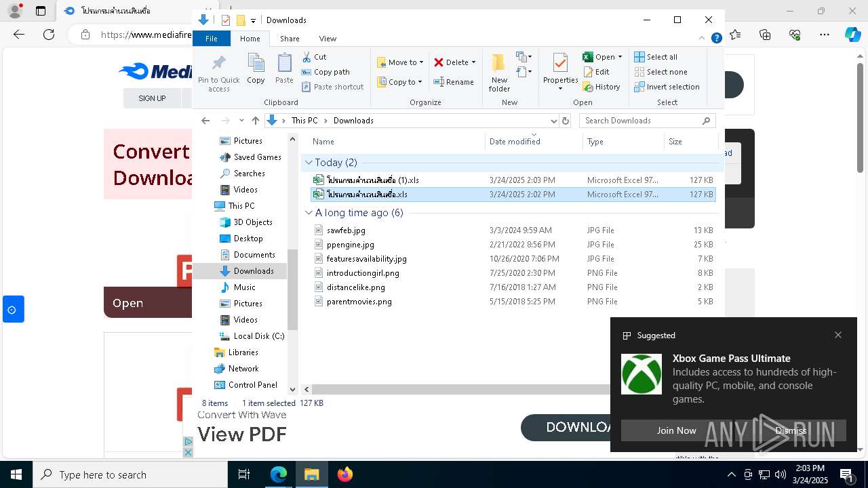Image resolution: width=868 pixels, height=488 pixels.
Task: Open Desktop in navigation pane
Action: click(241, 239)
